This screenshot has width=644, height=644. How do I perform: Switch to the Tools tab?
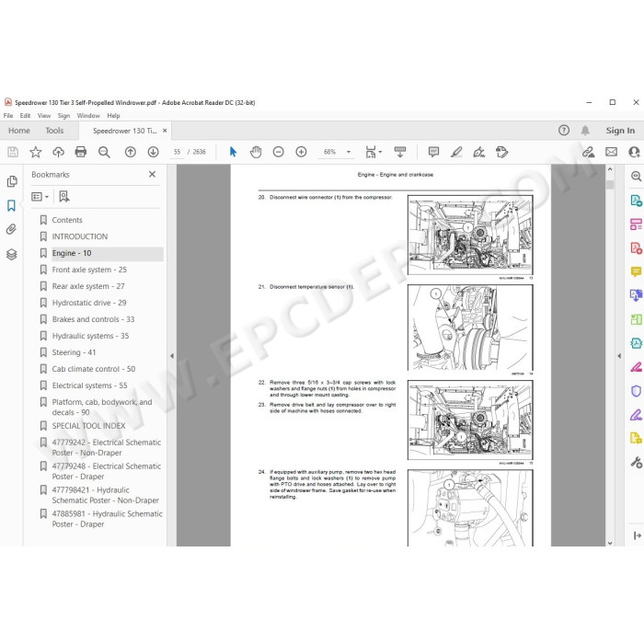(x=54, y=131)
